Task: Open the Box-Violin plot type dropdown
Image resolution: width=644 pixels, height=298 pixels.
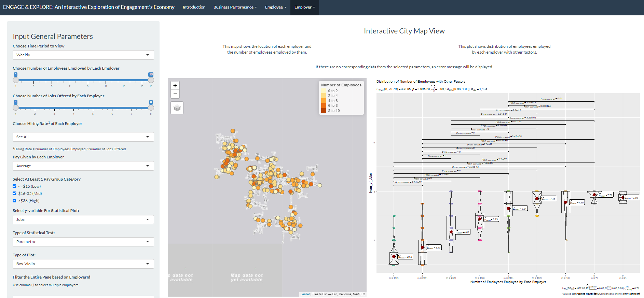Action: (83, 264)
